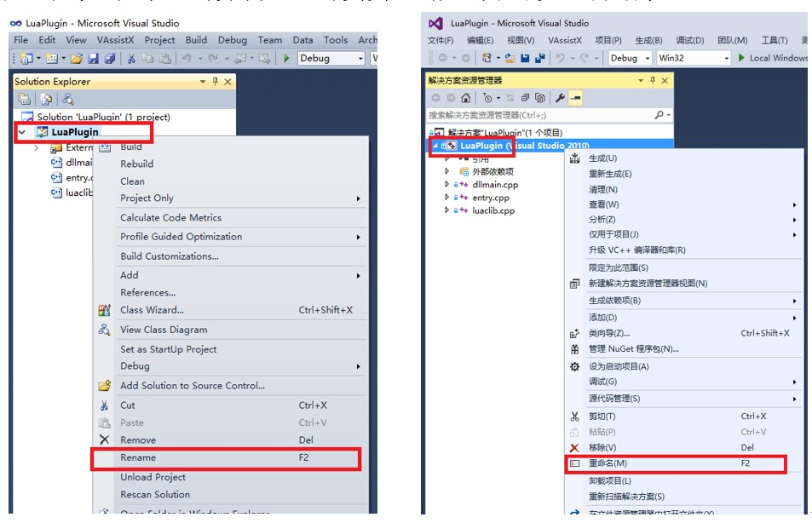Click Redo arrow in left window toolbar
812x523 pixels.
213,59
